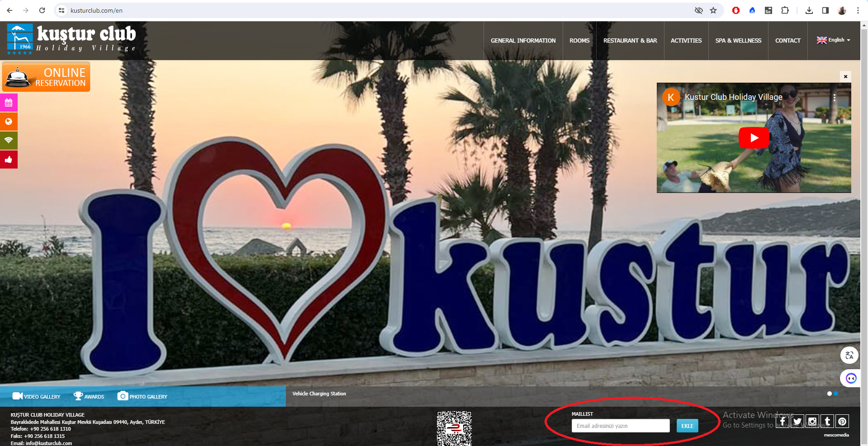
Task: Click the orange globe sidebar icon
Action: click(x=9, y=122)
